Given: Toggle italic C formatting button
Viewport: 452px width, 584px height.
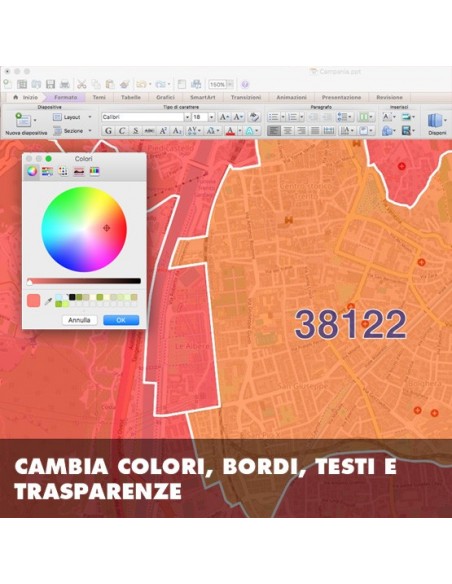Looking at the screenshot, I should pos(122,131).
